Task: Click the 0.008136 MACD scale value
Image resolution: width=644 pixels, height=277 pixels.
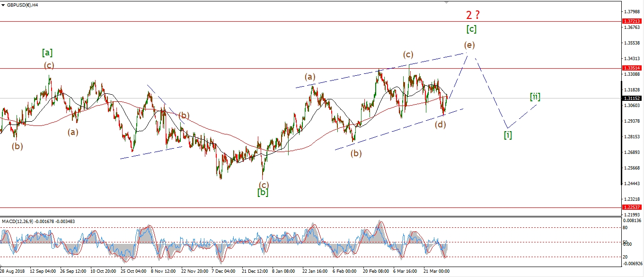Action: tap(631, 220)
